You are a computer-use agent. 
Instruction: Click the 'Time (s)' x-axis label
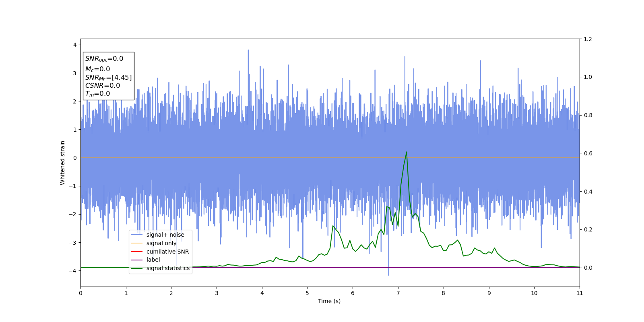coord(329,301)
